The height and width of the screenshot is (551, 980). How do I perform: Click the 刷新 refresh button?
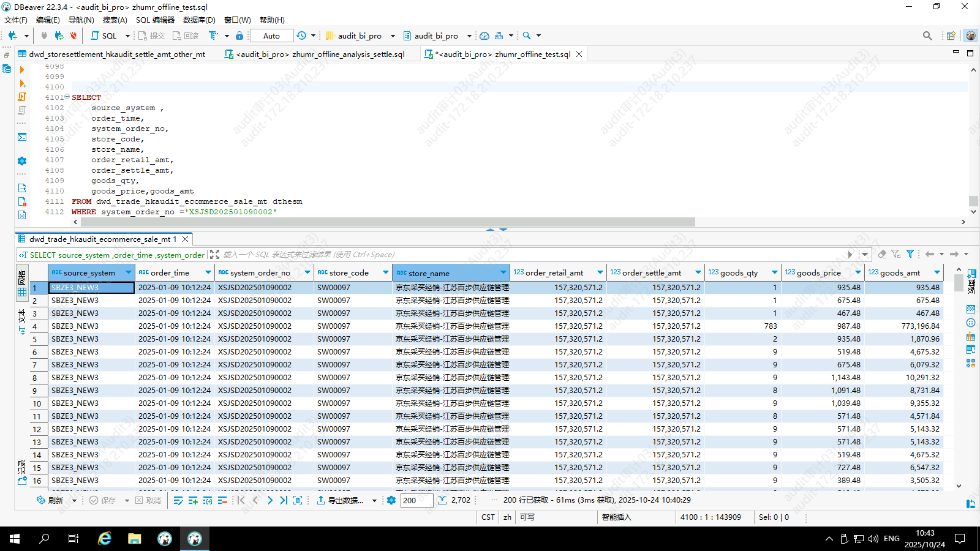click(x=50, y=501)
